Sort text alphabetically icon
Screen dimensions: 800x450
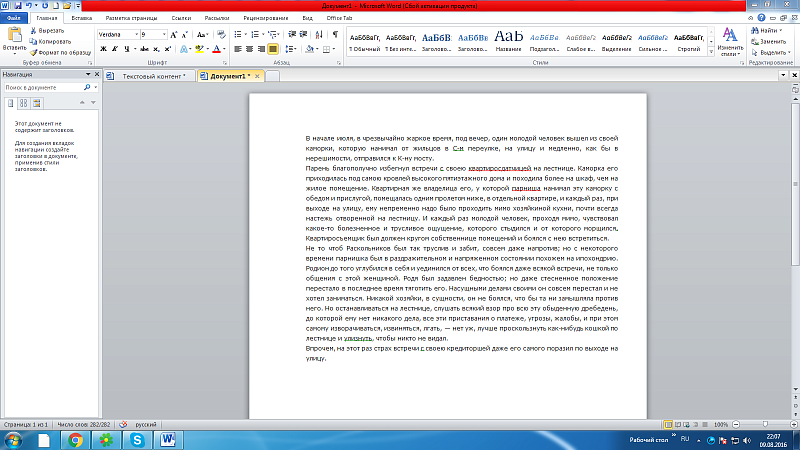pyautogui.click(x=319, y=35)
